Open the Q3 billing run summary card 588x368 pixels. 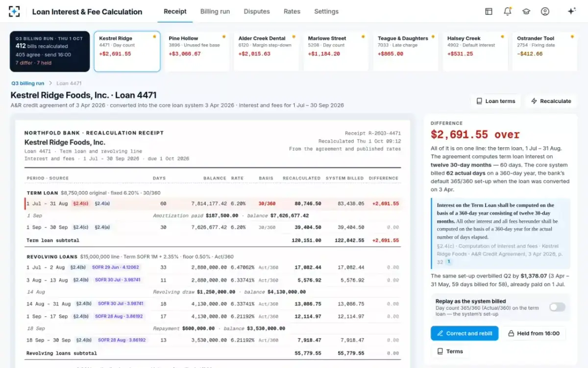50,52
